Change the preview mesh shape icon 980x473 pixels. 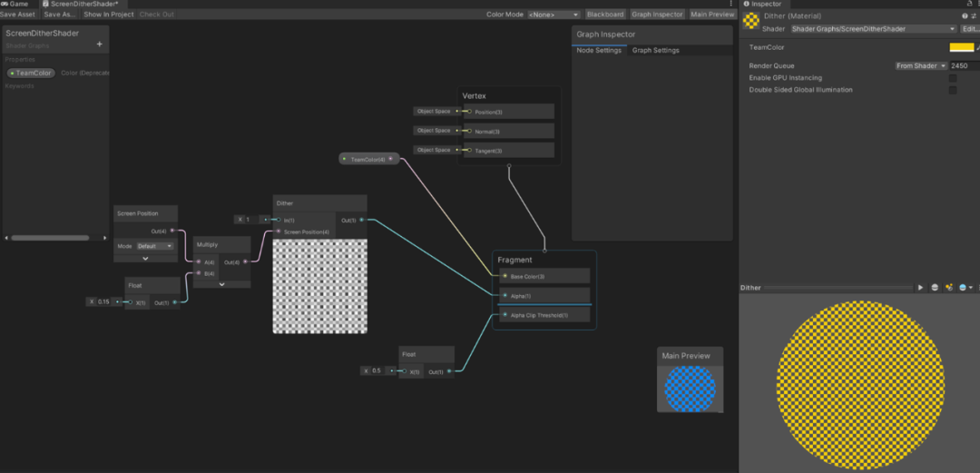pos(935,288)
